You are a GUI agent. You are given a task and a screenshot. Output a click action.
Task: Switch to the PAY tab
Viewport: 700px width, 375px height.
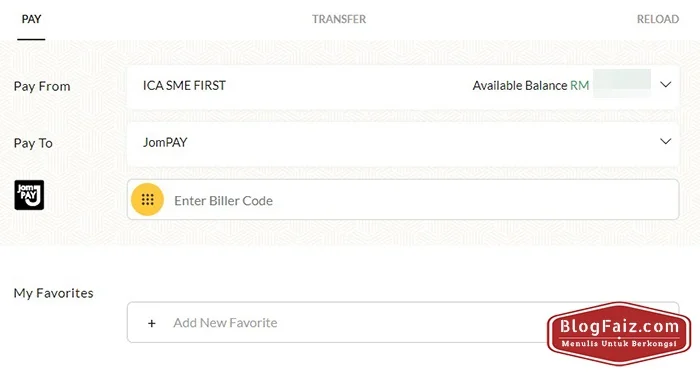tap(31, 19)
